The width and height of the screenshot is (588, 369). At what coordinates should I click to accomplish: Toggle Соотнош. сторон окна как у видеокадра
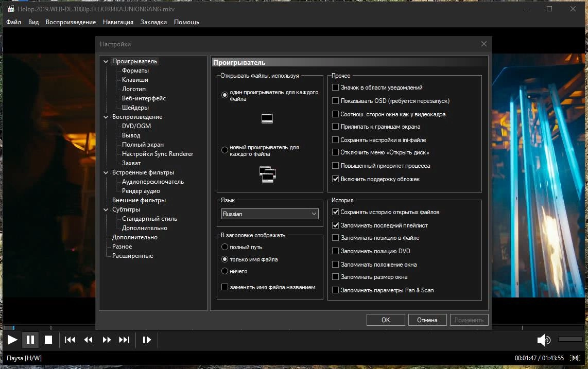(336, 114)
